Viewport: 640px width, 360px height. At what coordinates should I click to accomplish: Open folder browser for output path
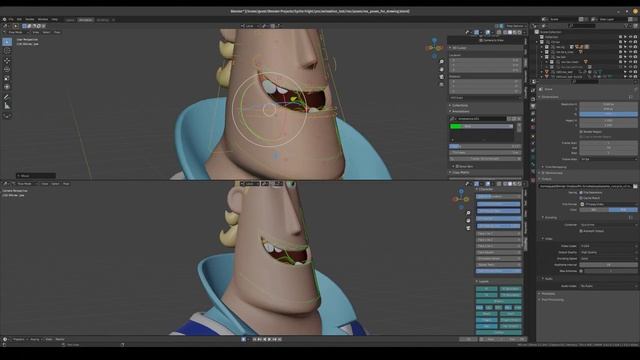pyautogui.click(x=635, y=186)
